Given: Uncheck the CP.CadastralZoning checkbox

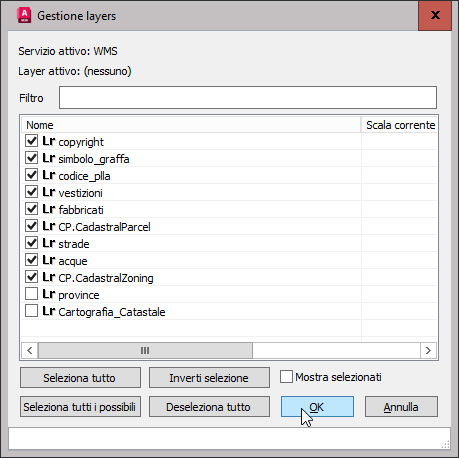Looking at the screenshot, I should (32, 277).
